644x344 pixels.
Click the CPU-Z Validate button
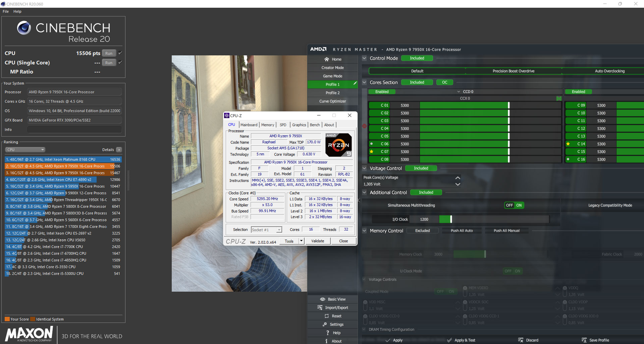tap(318, 241)
